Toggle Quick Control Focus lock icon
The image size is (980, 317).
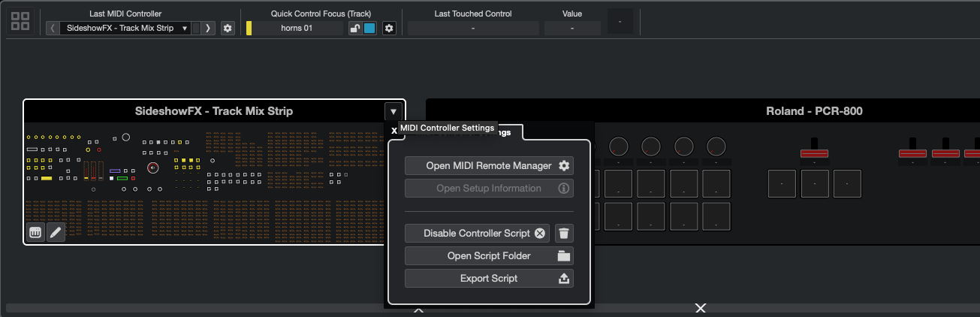(x=355, y=29)
